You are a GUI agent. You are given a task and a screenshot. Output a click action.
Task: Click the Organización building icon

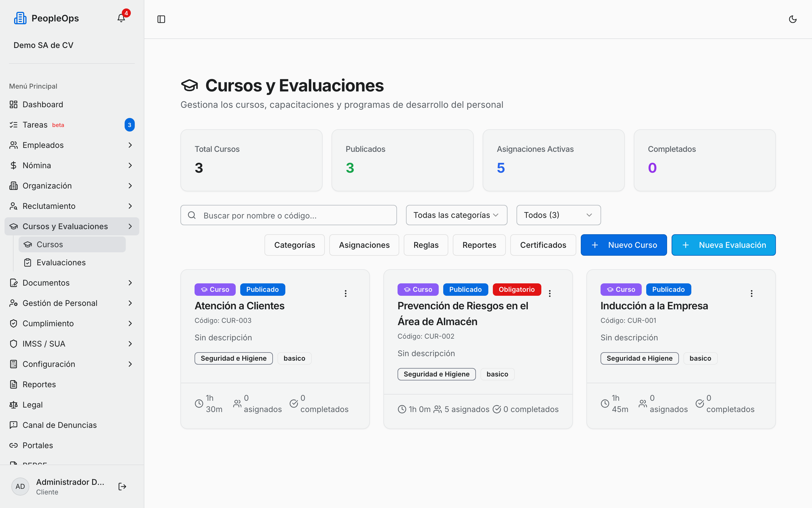pyautogui.click(x=14, y=186)
